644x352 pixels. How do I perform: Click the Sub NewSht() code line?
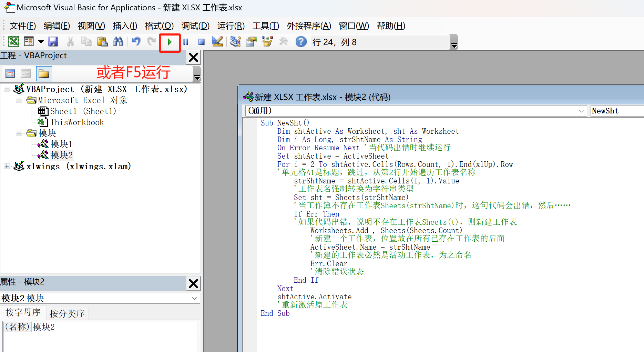(x=285, y=123)
